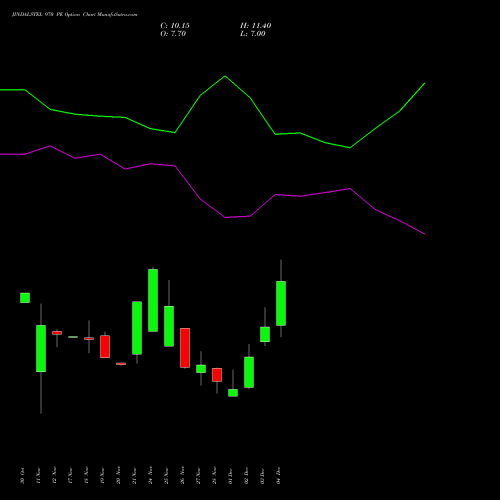Select the high value 'H: 11.40'
The width and height of the screenshot is (500, 500).
tap(255, 26)
